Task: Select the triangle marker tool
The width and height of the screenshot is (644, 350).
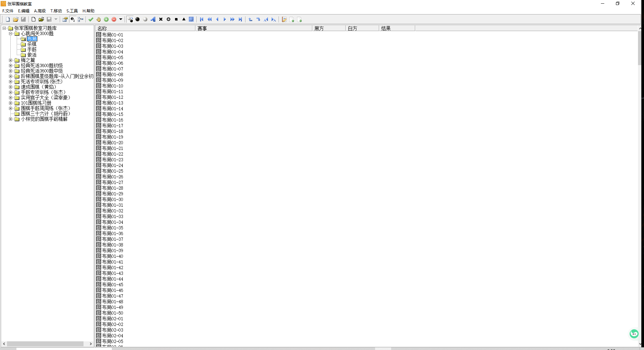Action: [x=184, y=19]
